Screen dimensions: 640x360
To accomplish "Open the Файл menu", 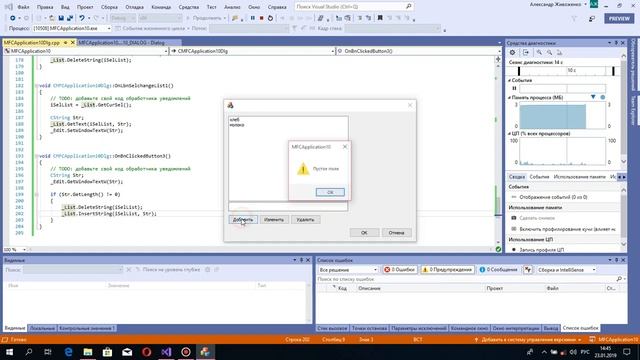I will coord(23,7).
